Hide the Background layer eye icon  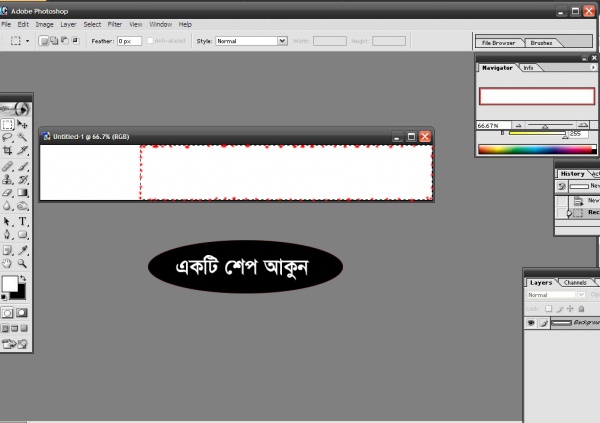tap(531, 323)
